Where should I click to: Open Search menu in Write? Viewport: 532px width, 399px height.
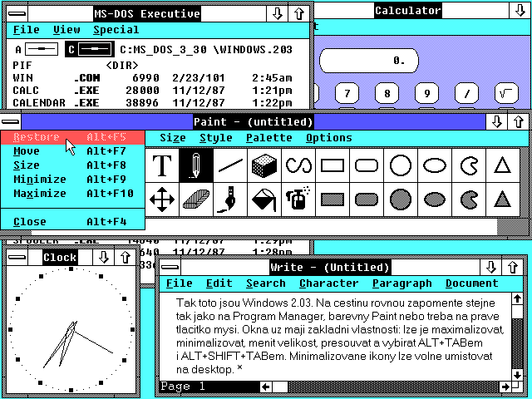pos(266,283)
